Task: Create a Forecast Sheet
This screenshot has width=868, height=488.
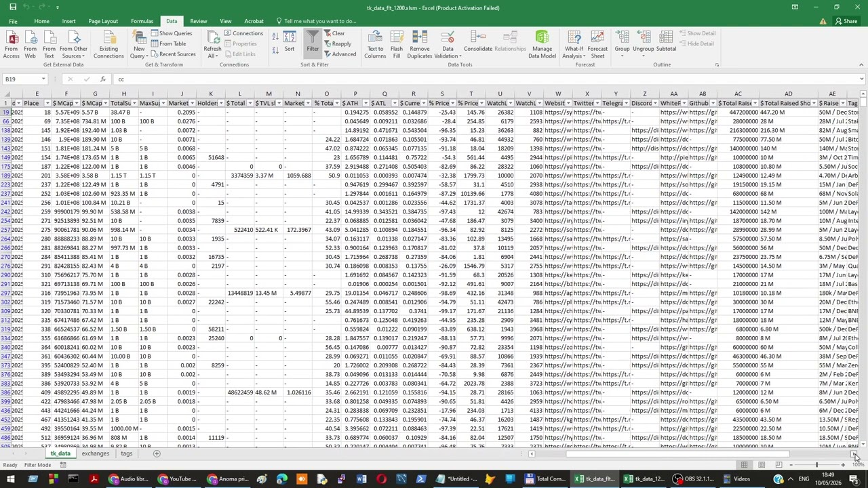Action: [x=597, y=44]
